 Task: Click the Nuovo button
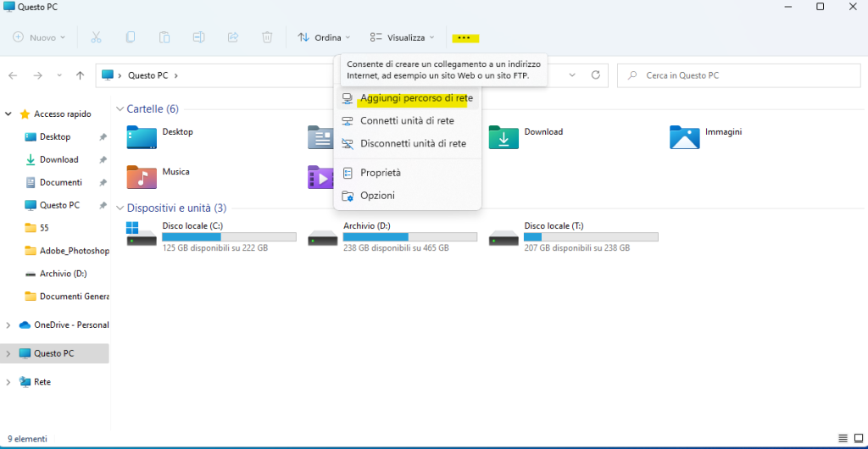39,37
